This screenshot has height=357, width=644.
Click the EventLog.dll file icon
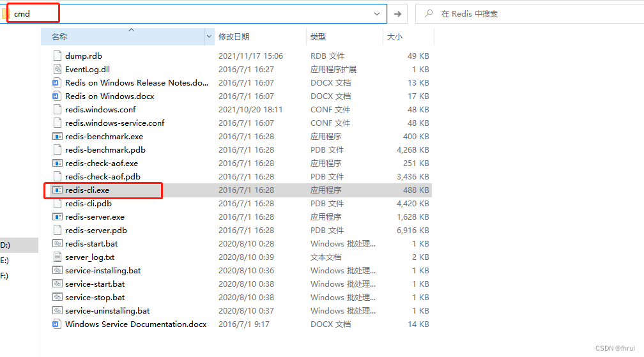[57, 70]
